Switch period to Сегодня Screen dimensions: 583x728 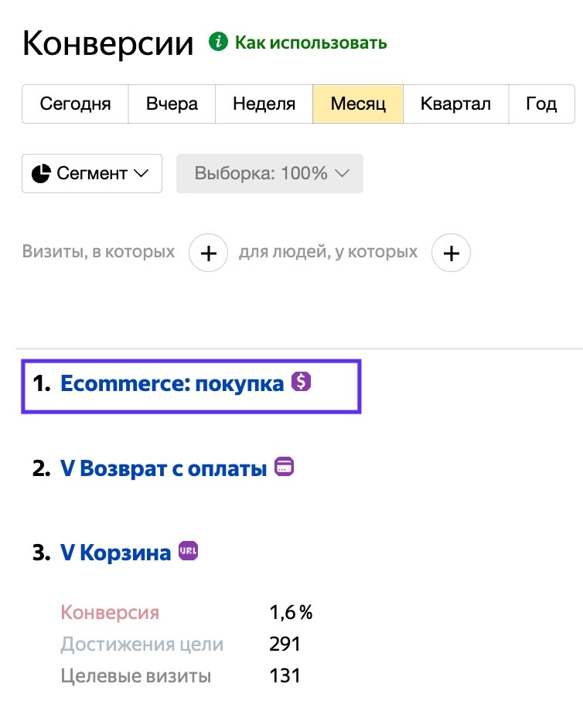(75, 104)
